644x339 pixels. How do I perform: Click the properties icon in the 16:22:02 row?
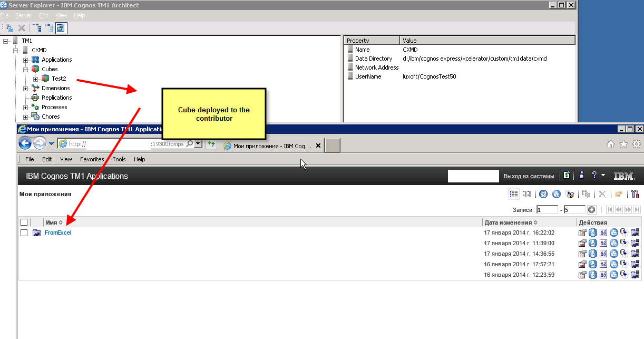[582, 233]
